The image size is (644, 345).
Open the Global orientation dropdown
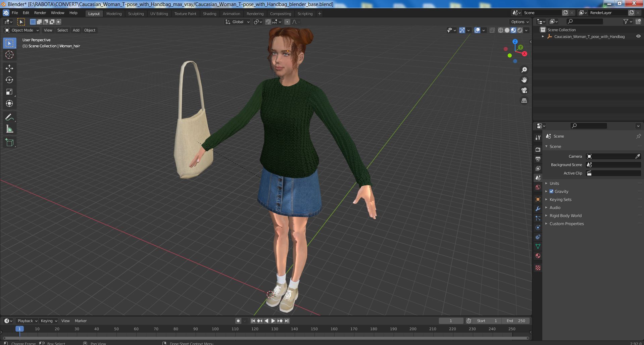(x=238, y=22)
